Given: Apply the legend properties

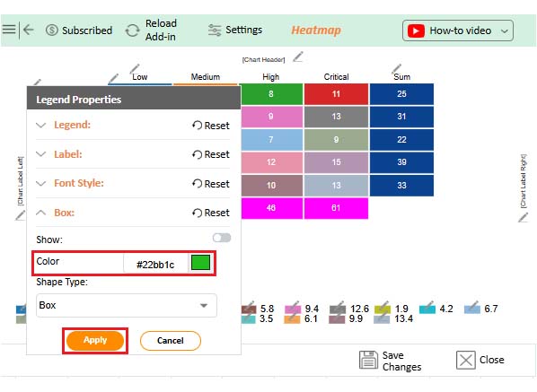Looking at the screenshot, I should pos(95,340).
